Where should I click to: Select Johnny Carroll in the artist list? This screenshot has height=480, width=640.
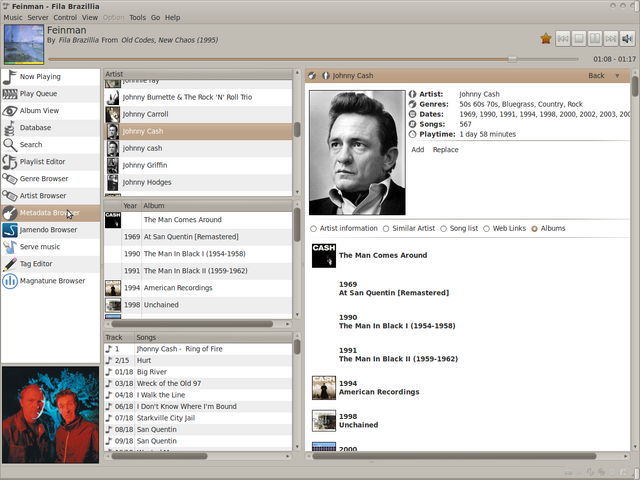click(x=198, y=114)
